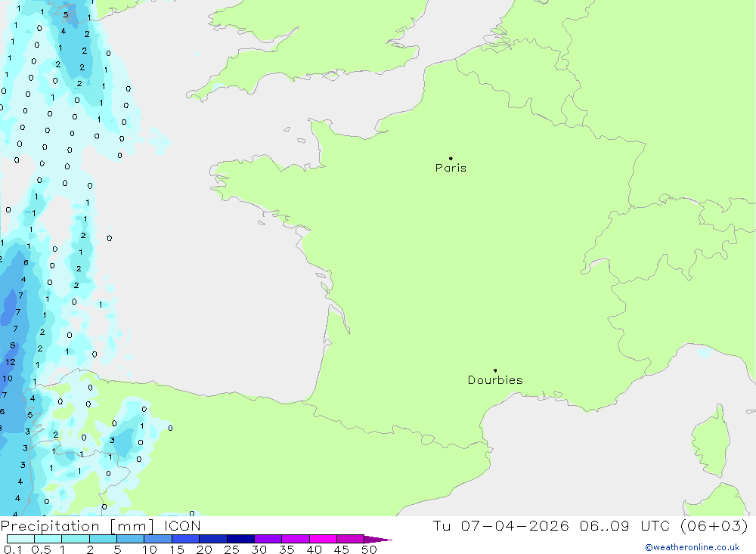Pick the 10–15 mm blue legend swatch
756x554 pixels.
click(x=158, y=539)
